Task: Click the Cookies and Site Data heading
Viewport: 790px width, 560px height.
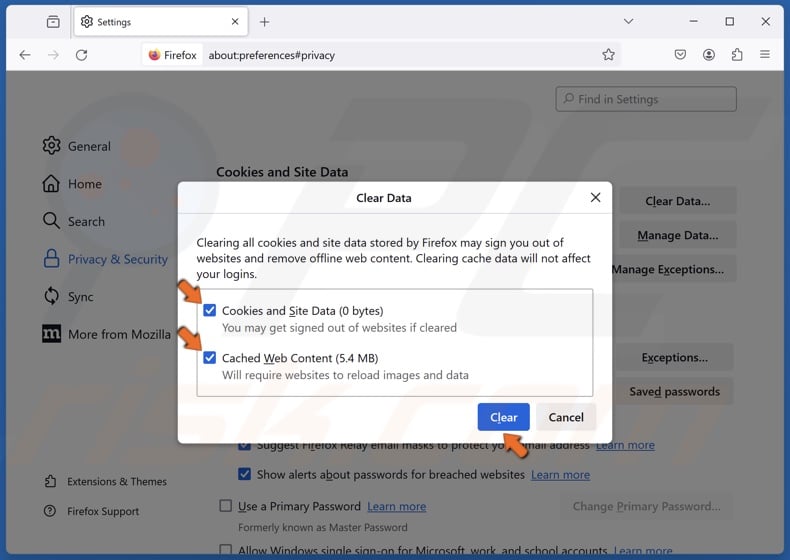Action: 282,172
